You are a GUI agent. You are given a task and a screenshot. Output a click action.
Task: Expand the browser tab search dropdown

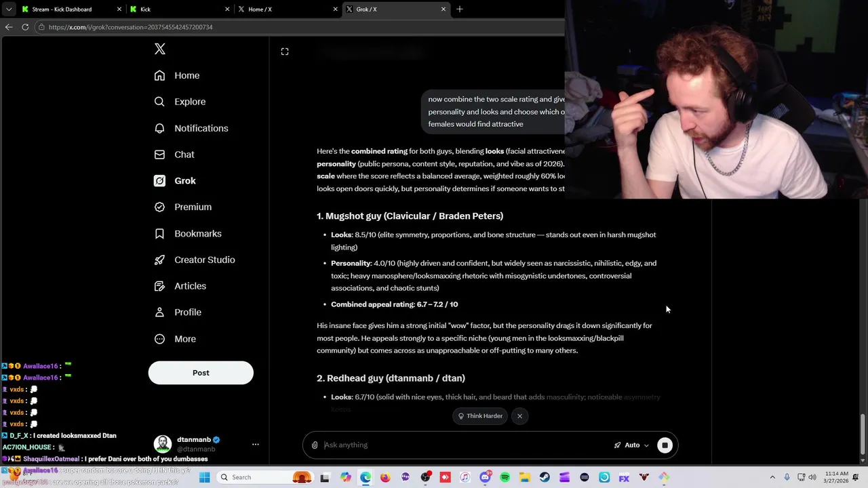(x=9, y=9)
